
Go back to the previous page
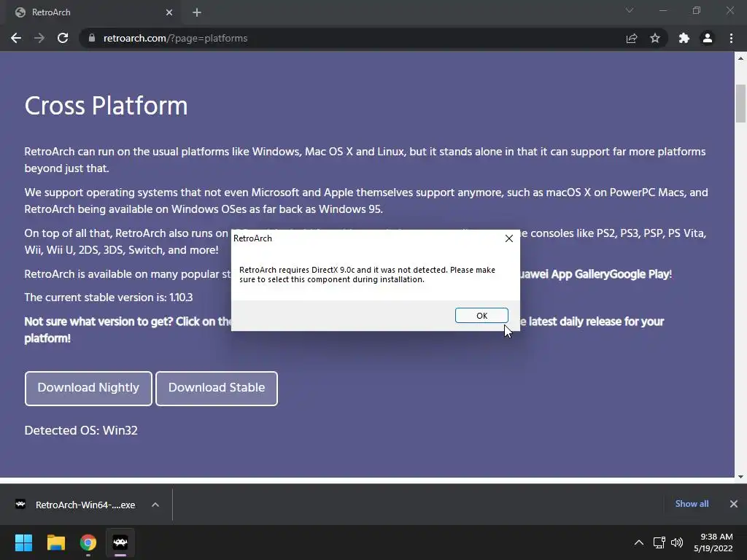click(x=16, y=38)
